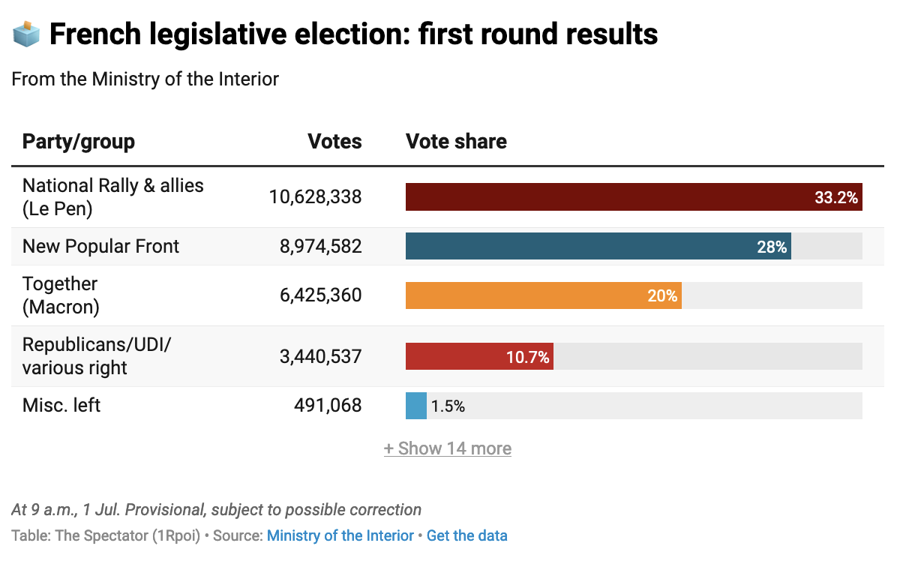This screenshot has width=924, height=573.
Task: Open the Ministry of the Interior source link
Action: pos(340,535)
